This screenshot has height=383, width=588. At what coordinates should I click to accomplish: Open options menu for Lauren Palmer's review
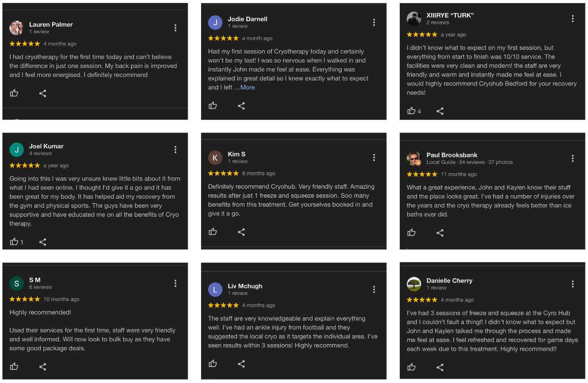pos(175,28)
